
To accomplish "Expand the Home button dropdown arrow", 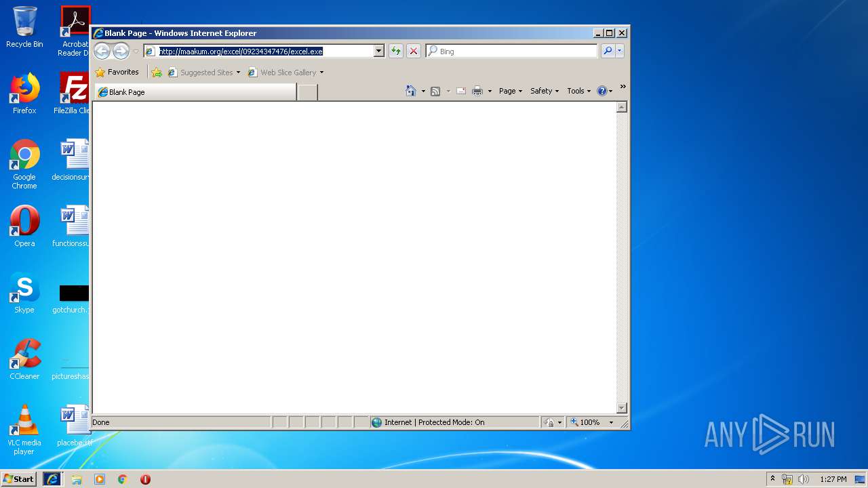I will (423, 91).
